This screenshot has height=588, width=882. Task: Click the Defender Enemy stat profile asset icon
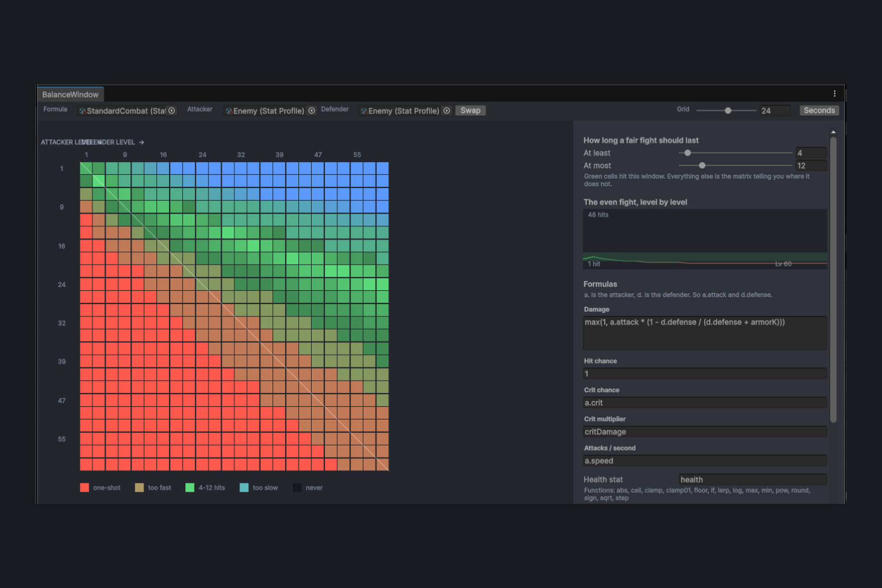364,111
